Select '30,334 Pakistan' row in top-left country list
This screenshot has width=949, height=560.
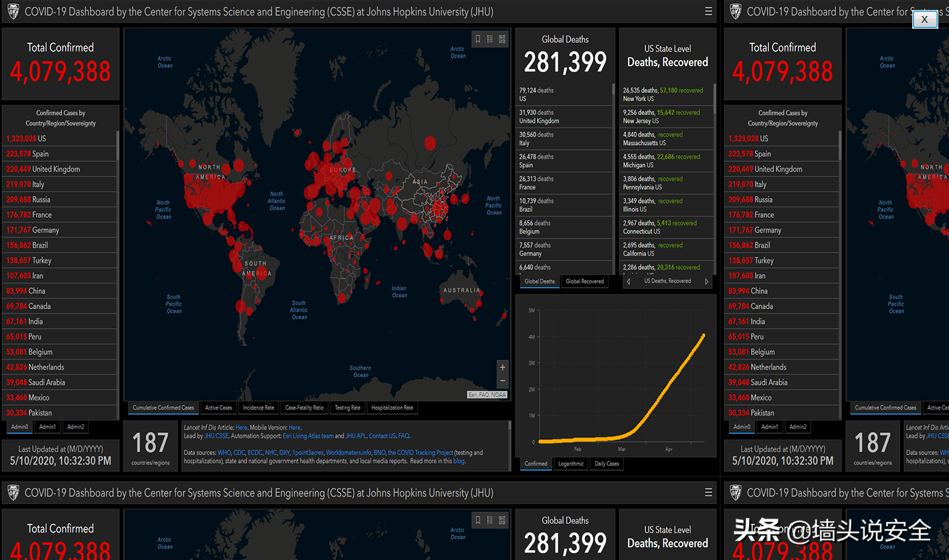[x=60, y=412]
